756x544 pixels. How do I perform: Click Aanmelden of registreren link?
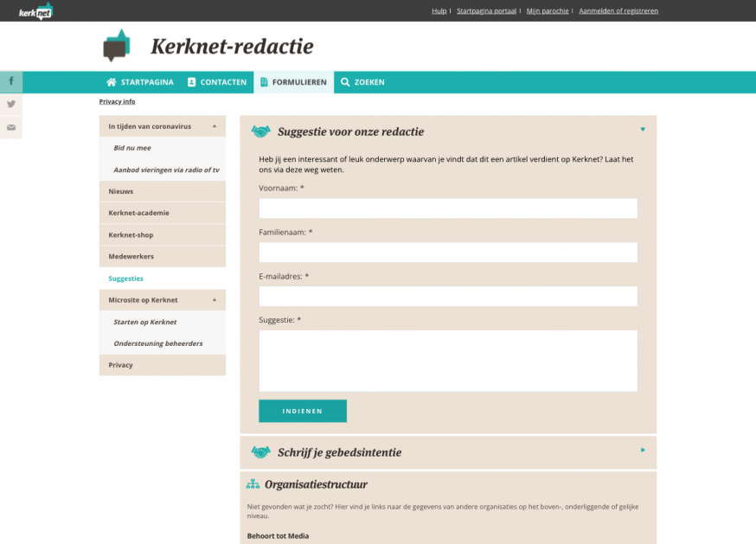618,10
